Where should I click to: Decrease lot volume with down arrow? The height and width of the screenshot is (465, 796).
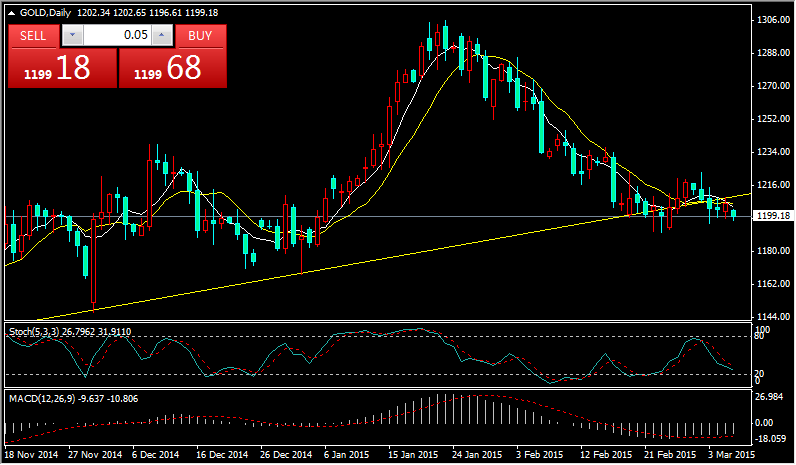(x=73, y=35)
